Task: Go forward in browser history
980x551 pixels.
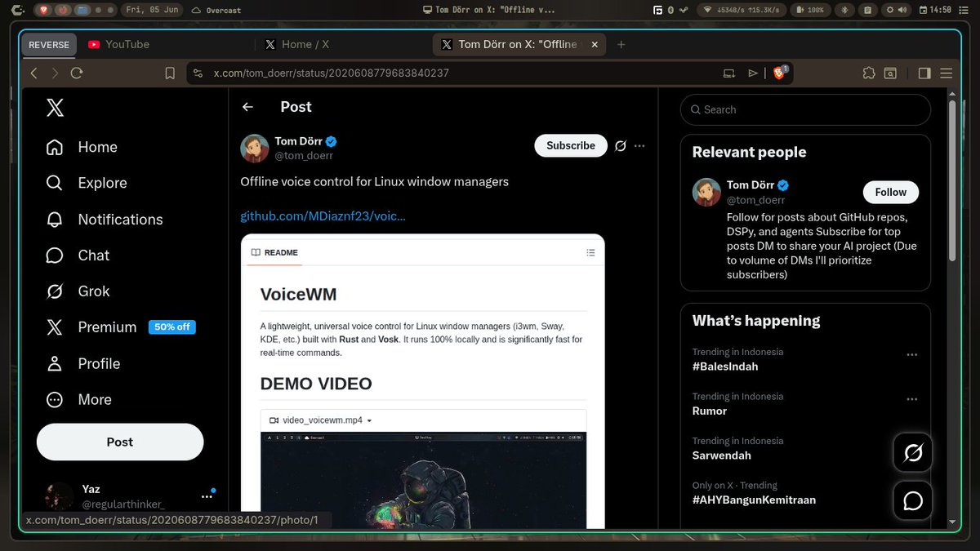Action: click(55, 73)
